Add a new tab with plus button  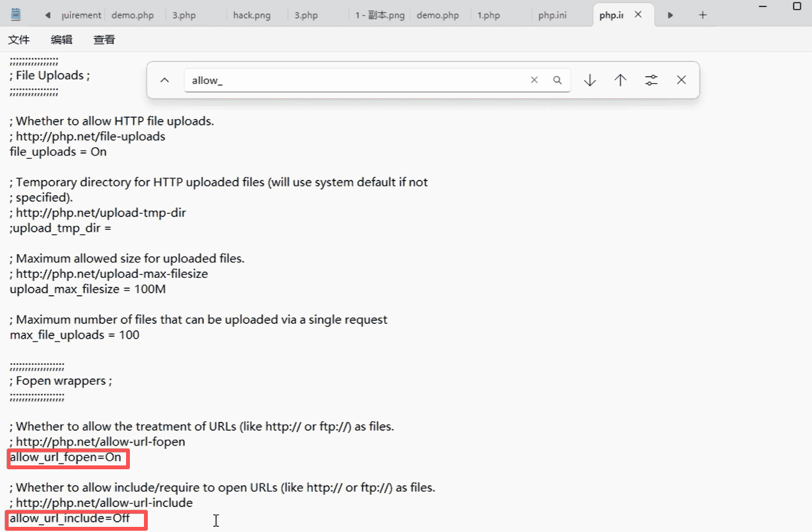[703, 15]
